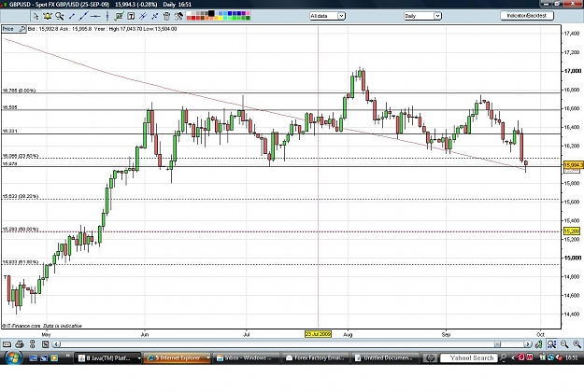Switch to Inbox - Windows Mail taskbar item
This screenshot has height=392, width=584.
pos(248,358)
